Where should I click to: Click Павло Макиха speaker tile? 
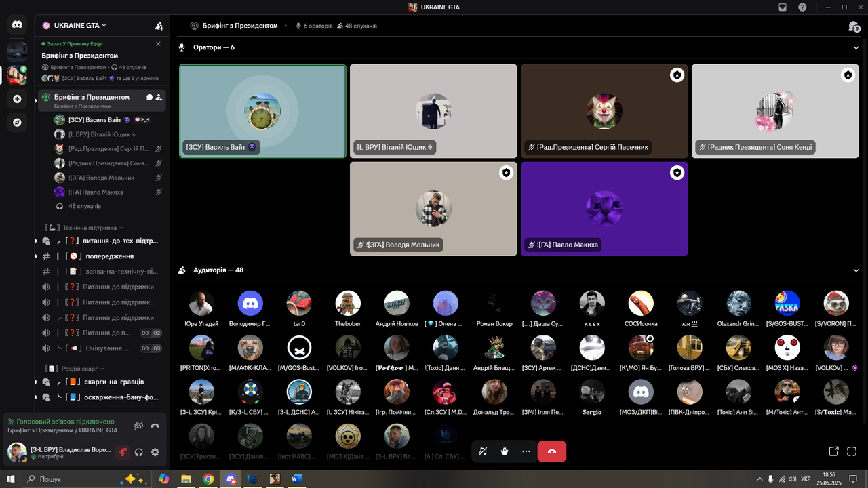pos(604,209)
